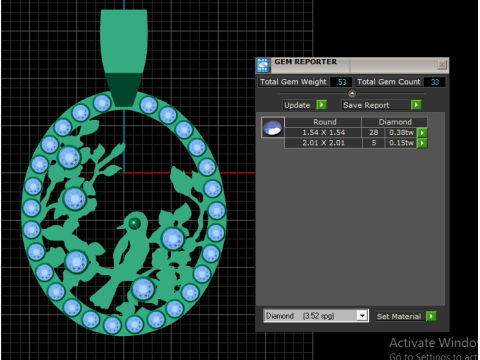Click the Diamond column header
This screenshot has height=360, width=480.
click(395, 122)
